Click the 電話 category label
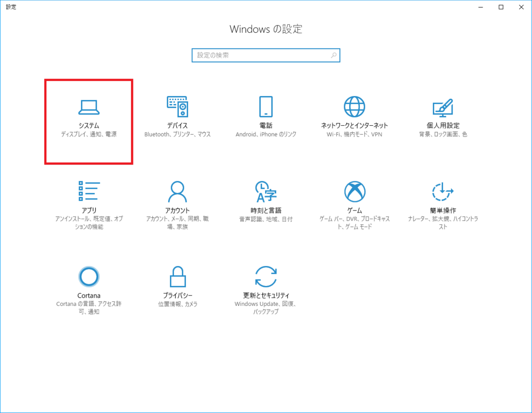The image size is (532, 413). [266, 126]
